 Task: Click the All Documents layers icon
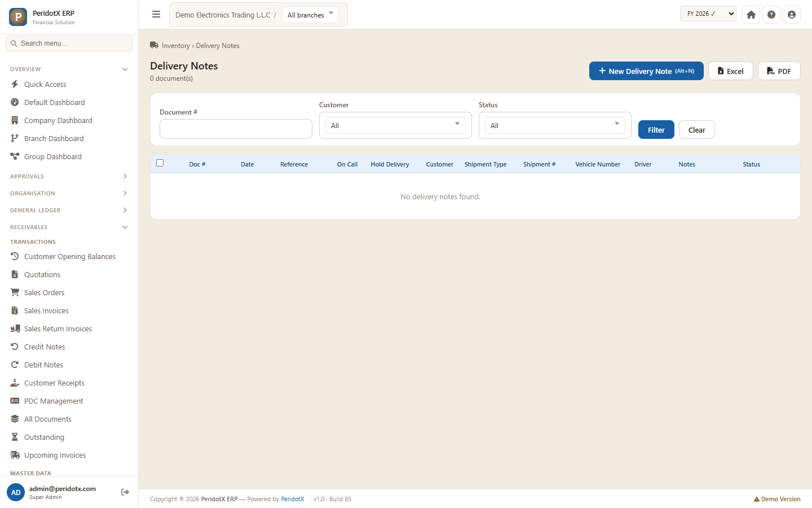[x=15, y=419]
